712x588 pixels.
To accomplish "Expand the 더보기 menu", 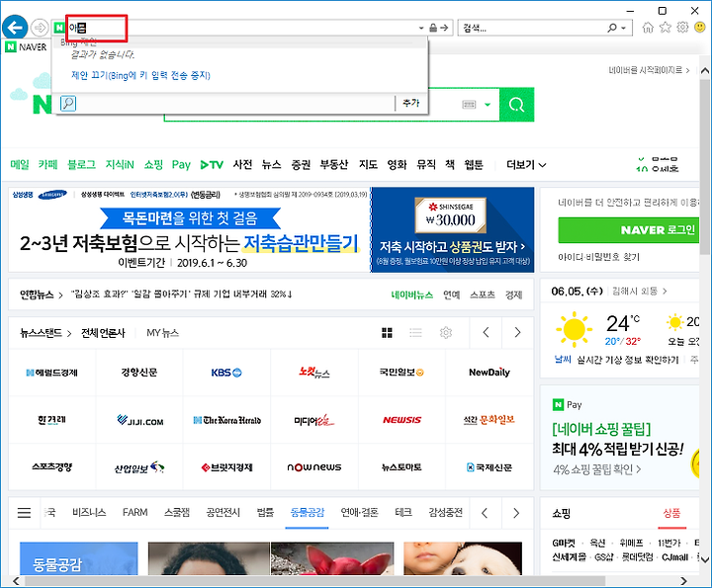I will pyautogui.click(x=526, y=165).
